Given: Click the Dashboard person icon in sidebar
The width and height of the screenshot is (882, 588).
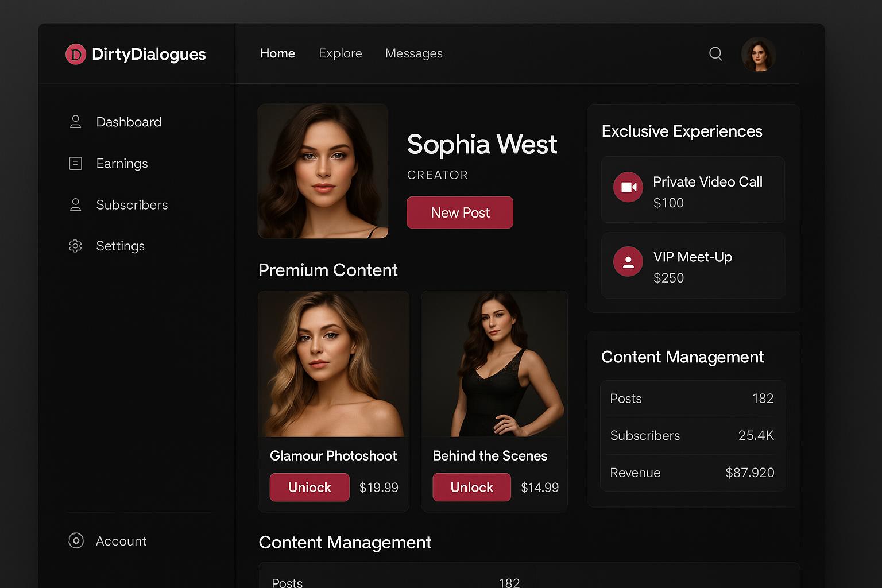Looking at the screenshot, I should coord(75,122).
